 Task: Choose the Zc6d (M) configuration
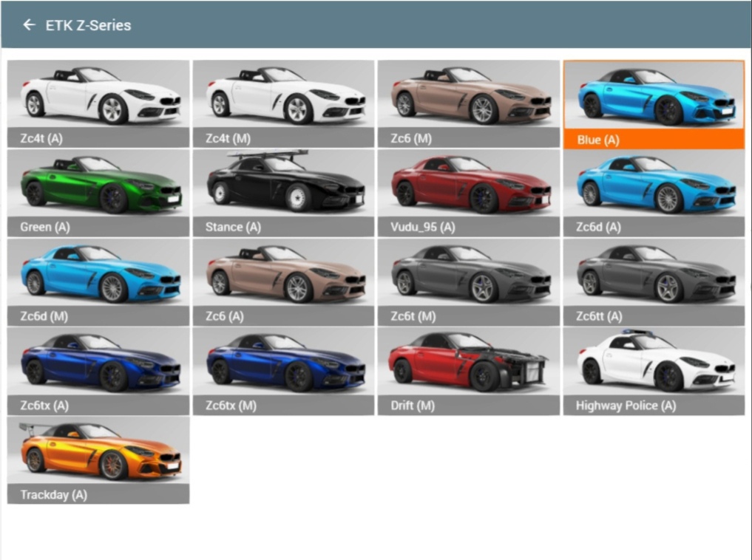[x=98, y=275]
